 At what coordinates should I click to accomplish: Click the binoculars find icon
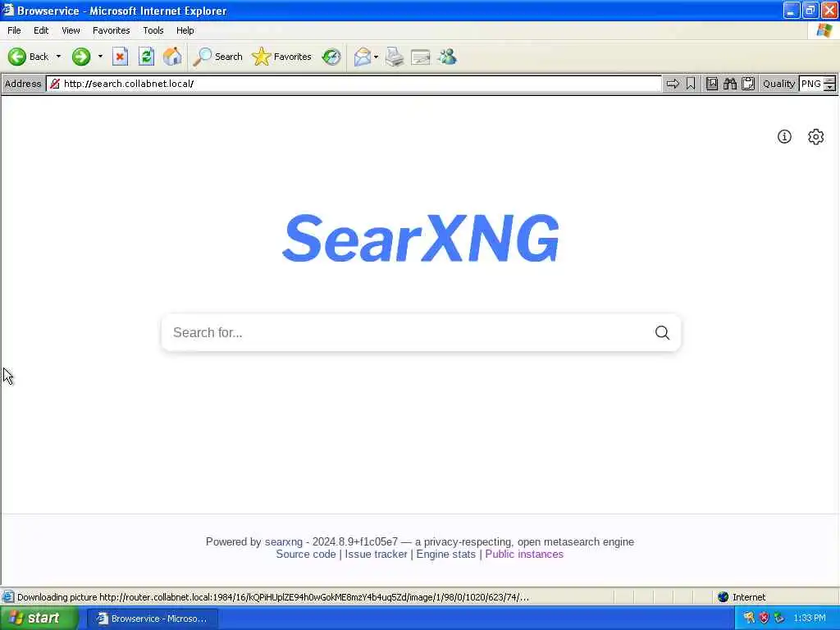(x=729, y=84)
